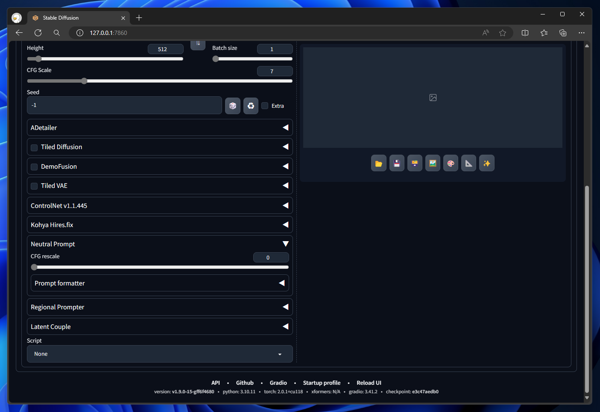Open the Startup profile link

pos(321,383)
